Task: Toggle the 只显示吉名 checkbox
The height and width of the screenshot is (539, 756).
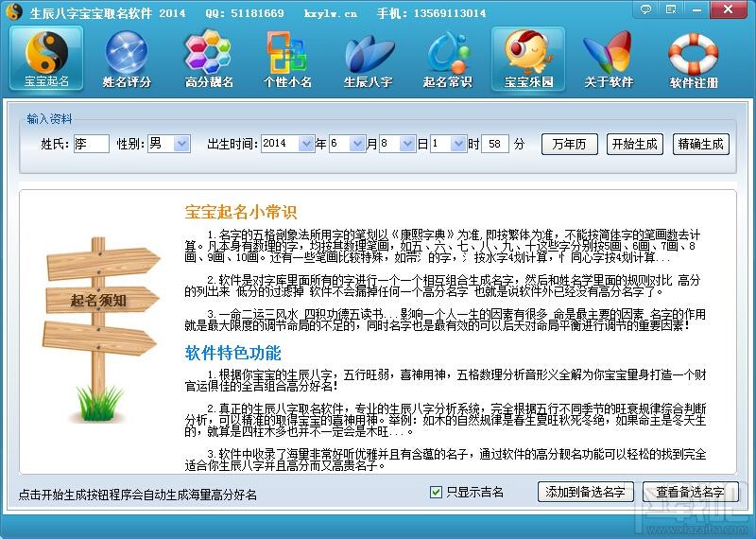Action: [x=436, y=492]
